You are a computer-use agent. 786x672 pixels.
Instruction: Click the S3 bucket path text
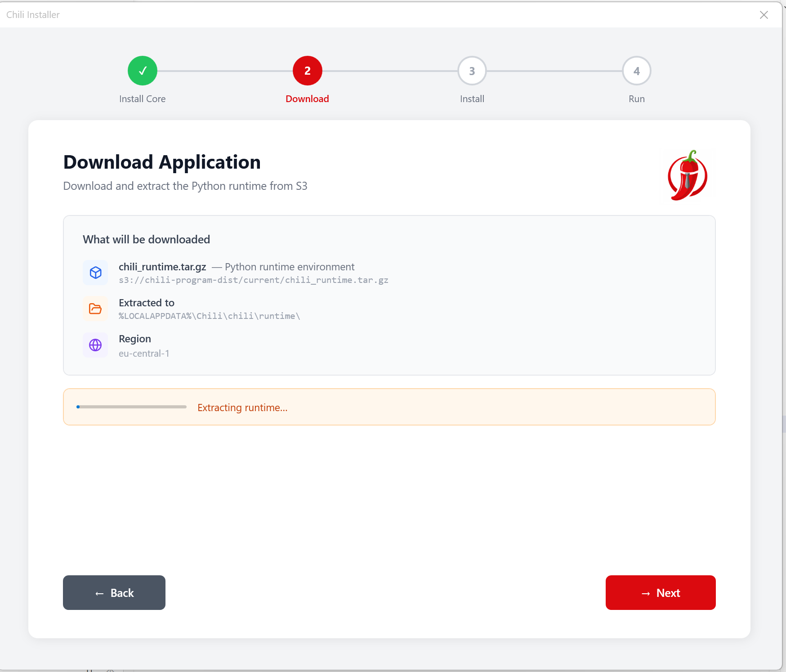tap(253, 280)
